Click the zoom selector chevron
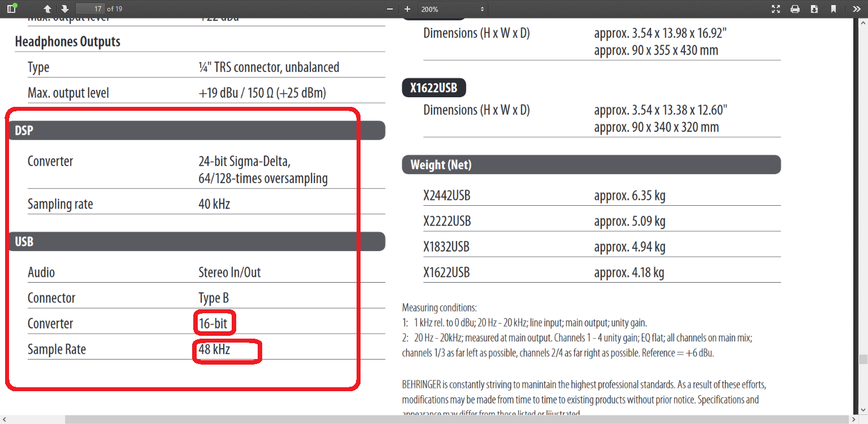 tap(481, 8)
